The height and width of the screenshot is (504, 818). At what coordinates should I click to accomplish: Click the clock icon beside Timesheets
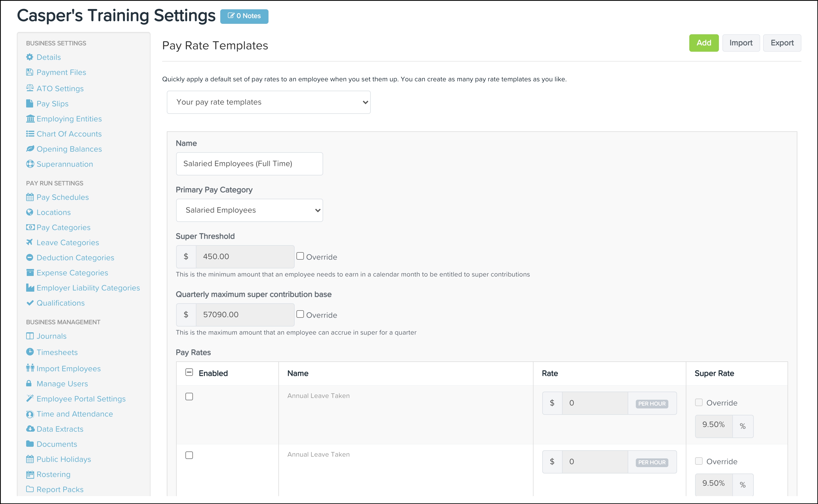tap(30, 352)
